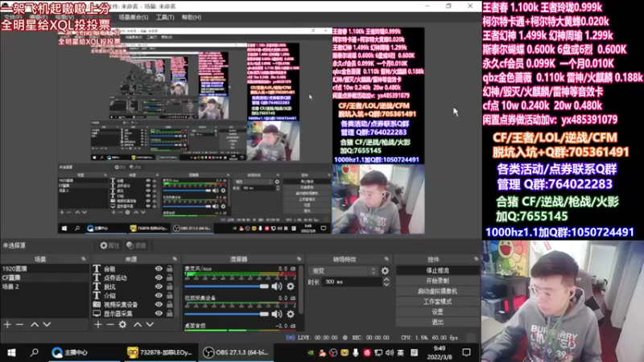644x362 pixels.
Task: Click the 停止推流 button
Action: click(437, 271)
